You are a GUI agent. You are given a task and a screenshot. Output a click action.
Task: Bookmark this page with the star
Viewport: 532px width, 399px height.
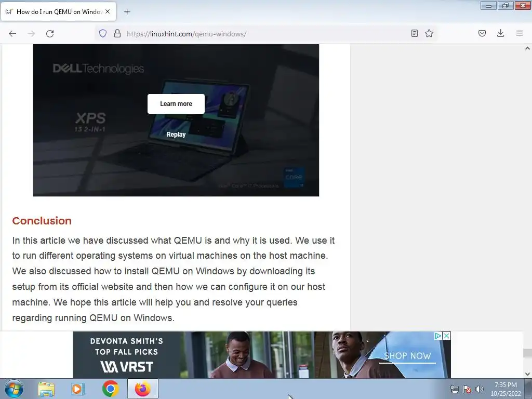(x=429, y=33)
